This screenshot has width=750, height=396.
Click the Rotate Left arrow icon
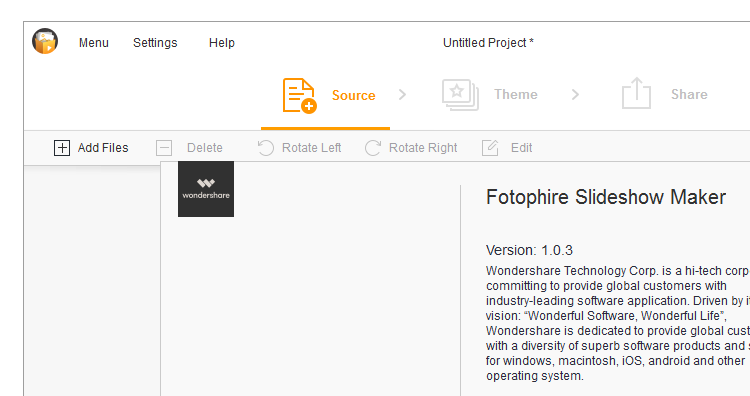tap(265, 148)
